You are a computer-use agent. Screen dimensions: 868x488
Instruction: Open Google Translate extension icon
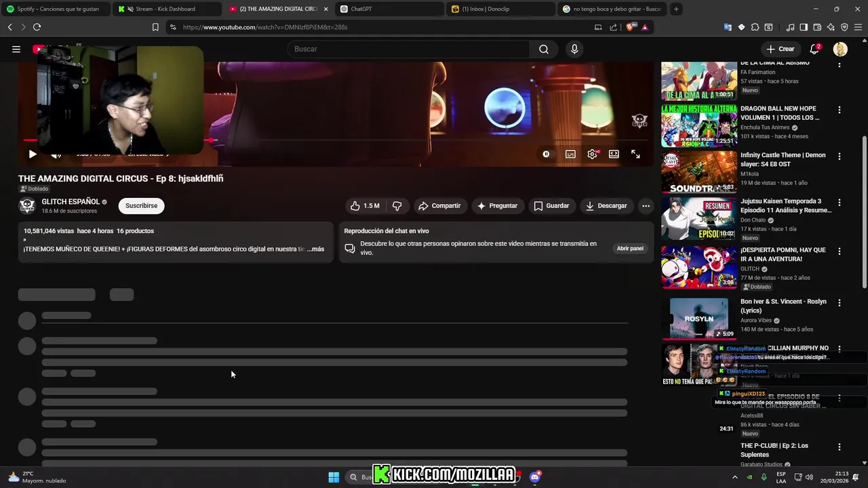coord(728,27)
